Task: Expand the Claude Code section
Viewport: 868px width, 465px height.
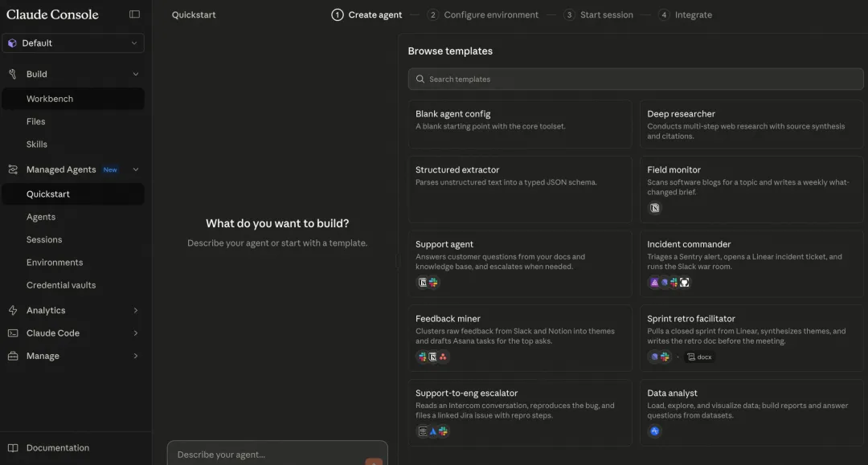Action: point(135,333)
